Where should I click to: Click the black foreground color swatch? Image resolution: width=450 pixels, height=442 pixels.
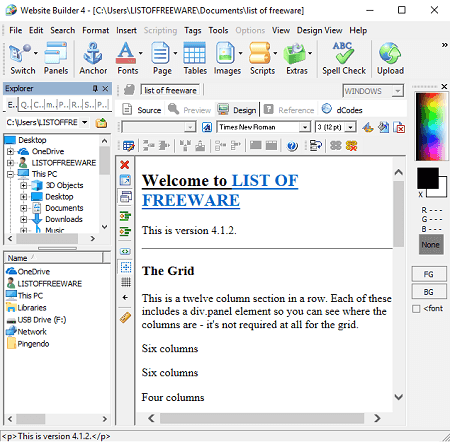[x=427, y=177]
